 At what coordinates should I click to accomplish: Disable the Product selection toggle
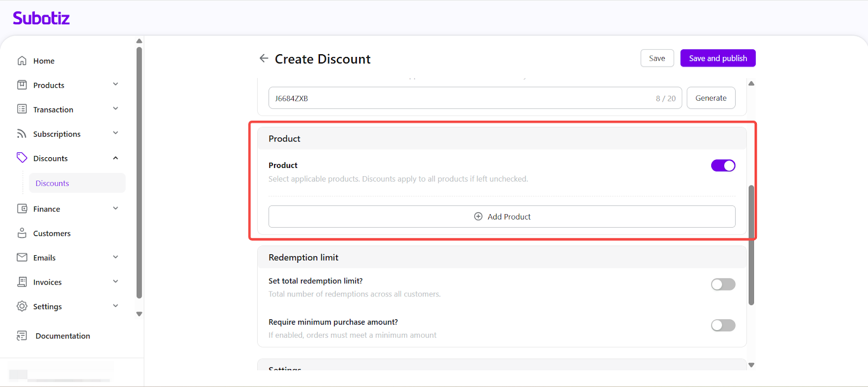[723, 165]
